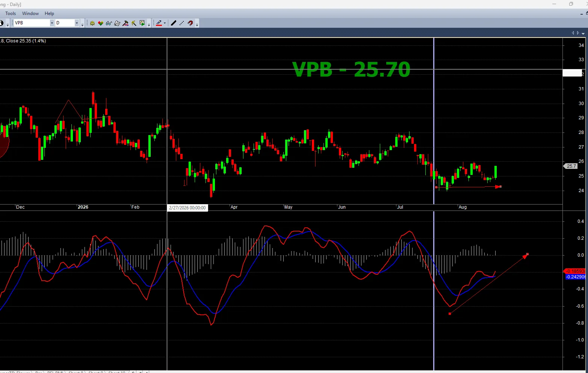Image resolution: width=588 pixels, height=373 pixels.
Task: Click the 2026 year label on the time axis
Action: [x=83, y=207]
